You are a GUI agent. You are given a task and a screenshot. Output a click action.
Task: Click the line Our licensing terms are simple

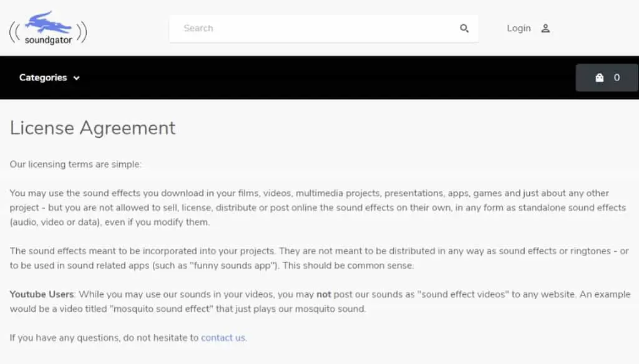point(76,164)
